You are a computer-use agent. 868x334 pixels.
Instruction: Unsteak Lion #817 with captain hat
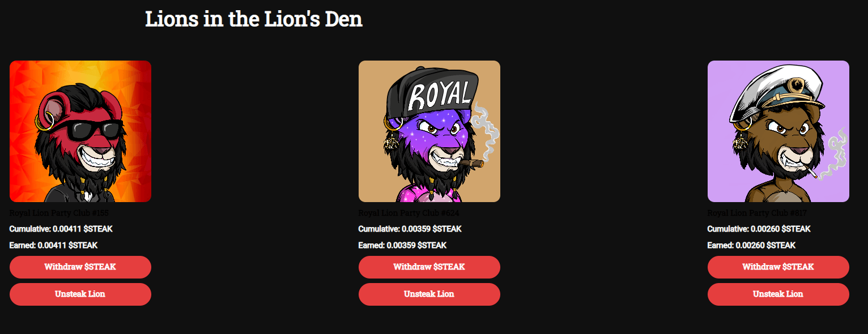click(x=778, y=294)
